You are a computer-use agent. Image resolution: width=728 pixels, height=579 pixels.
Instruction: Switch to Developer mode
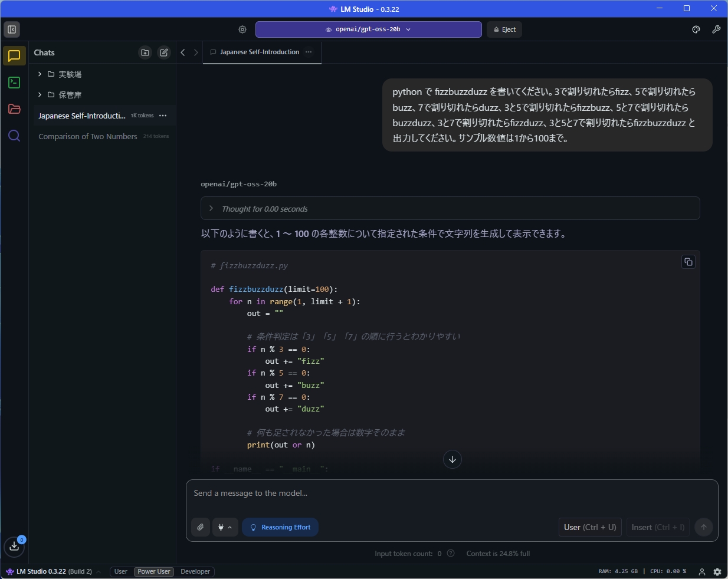click(x=195, y=571)
